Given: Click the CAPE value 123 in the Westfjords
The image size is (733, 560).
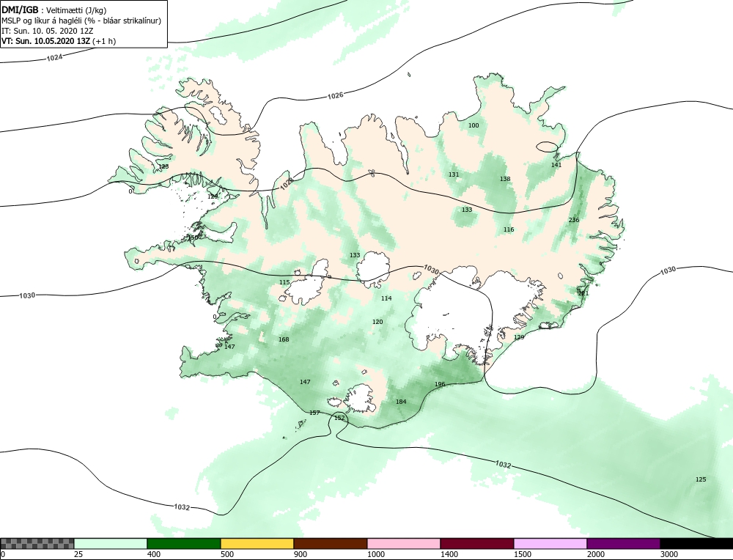Looking at the screenshot, I should pyautogui.click(x=163, y=166).
